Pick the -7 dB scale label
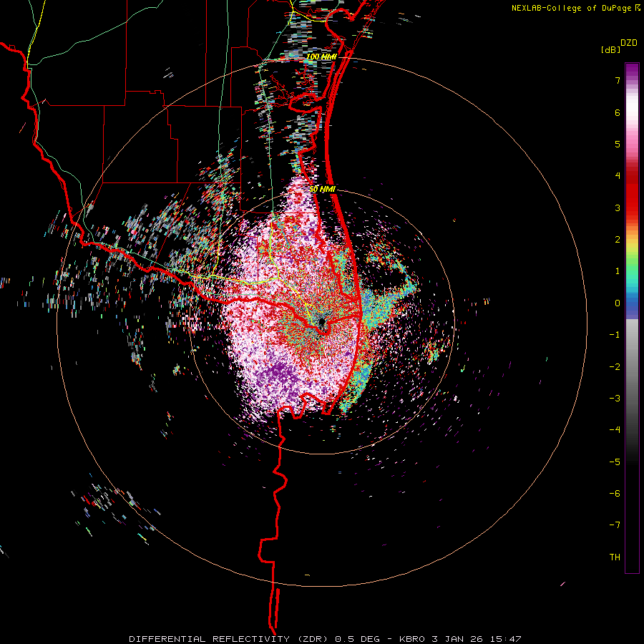 click(x=615, y=525)
